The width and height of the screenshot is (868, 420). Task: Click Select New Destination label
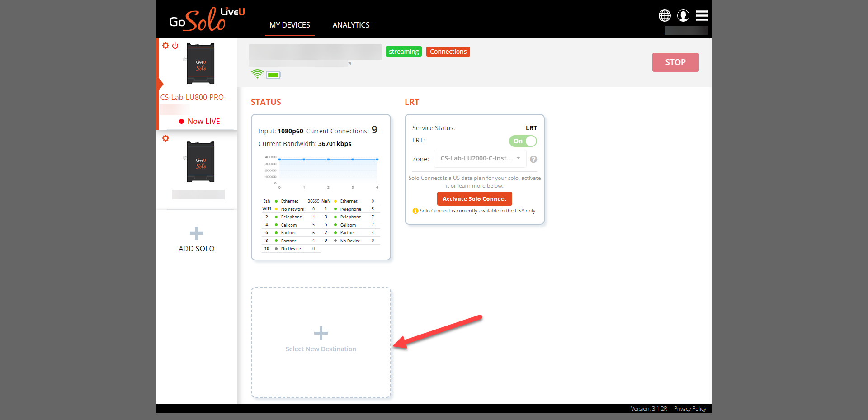tap(321, 349)
